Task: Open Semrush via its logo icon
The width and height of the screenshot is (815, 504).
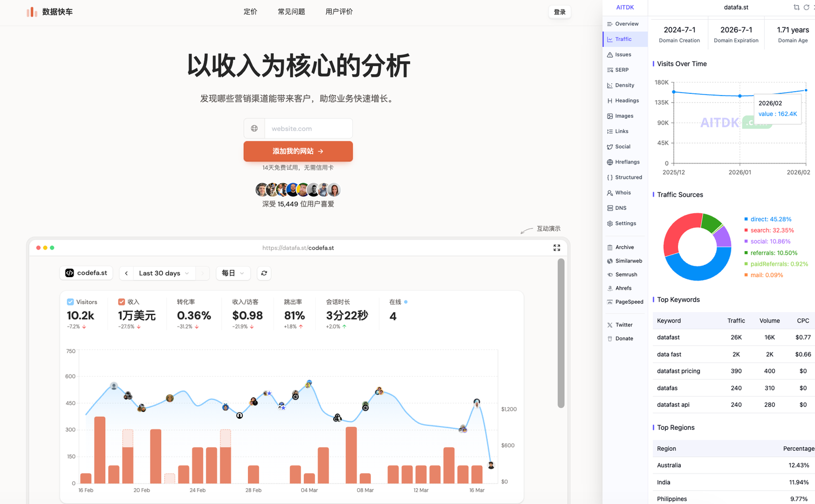Action: click(x=610, y=274)
